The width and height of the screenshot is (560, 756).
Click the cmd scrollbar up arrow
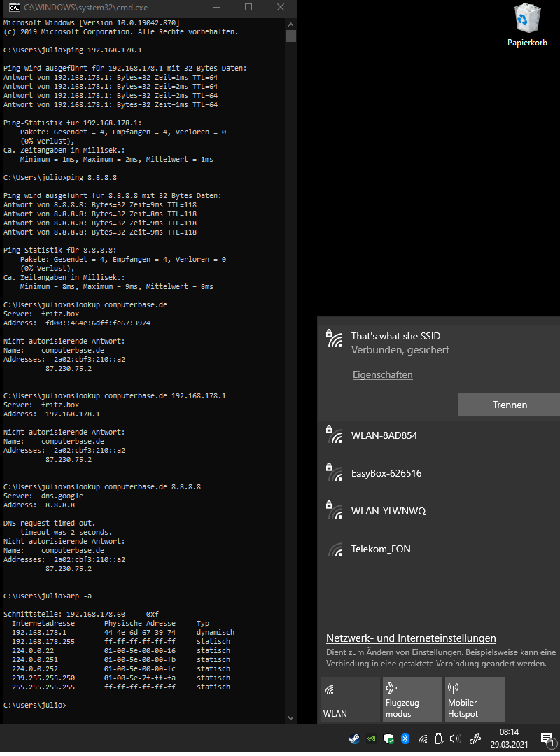(x=290, y=24)
